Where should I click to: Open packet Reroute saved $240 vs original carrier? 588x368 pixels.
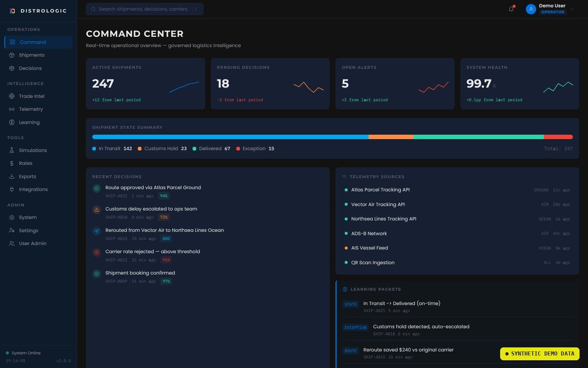(458, 353)
